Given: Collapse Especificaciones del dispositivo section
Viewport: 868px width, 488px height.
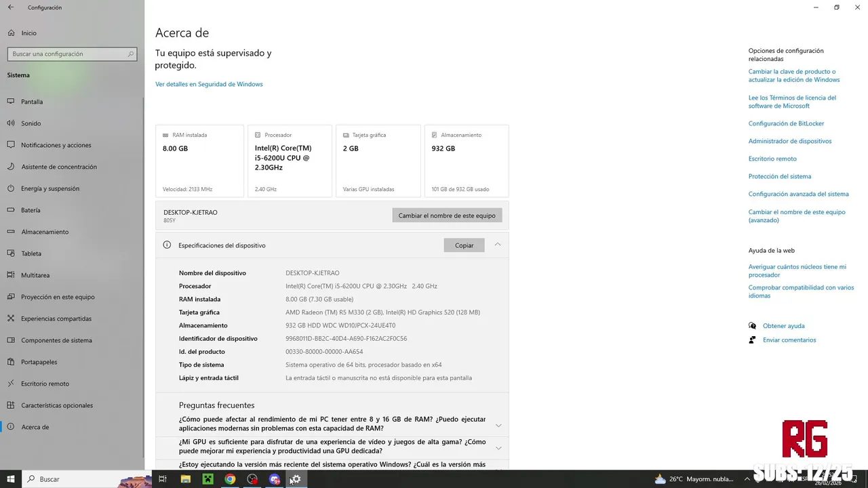Looking at the screenshot, I should (498, 245).
